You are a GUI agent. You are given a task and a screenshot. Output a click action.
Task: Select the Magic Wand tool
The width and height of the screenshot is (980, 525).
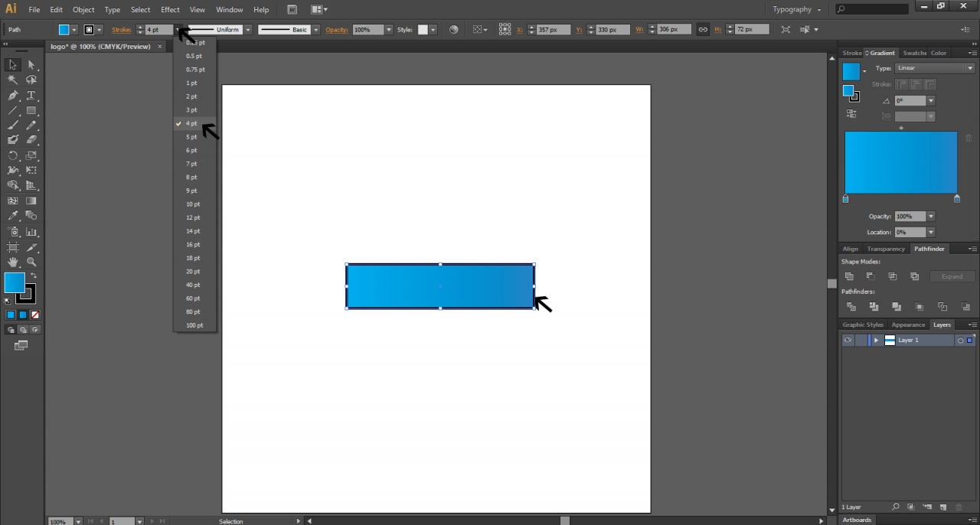(x=13, y=80)
